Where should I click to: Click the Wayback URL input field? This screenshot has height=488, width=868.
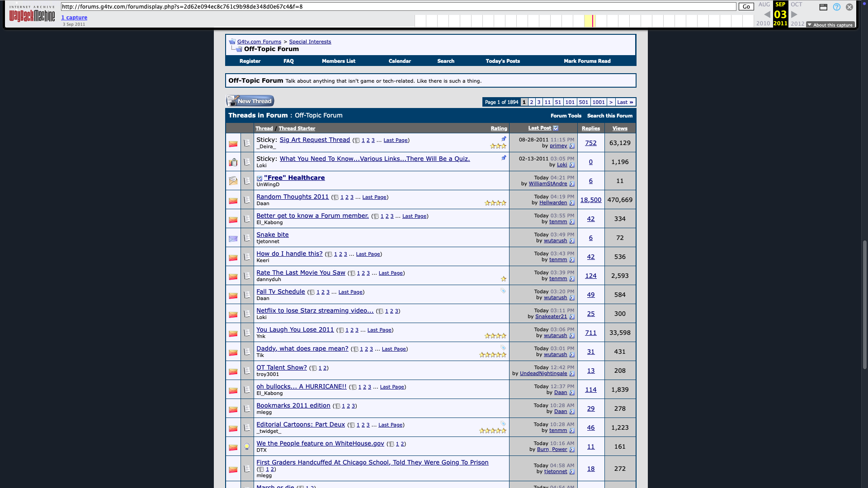(398, 7)
